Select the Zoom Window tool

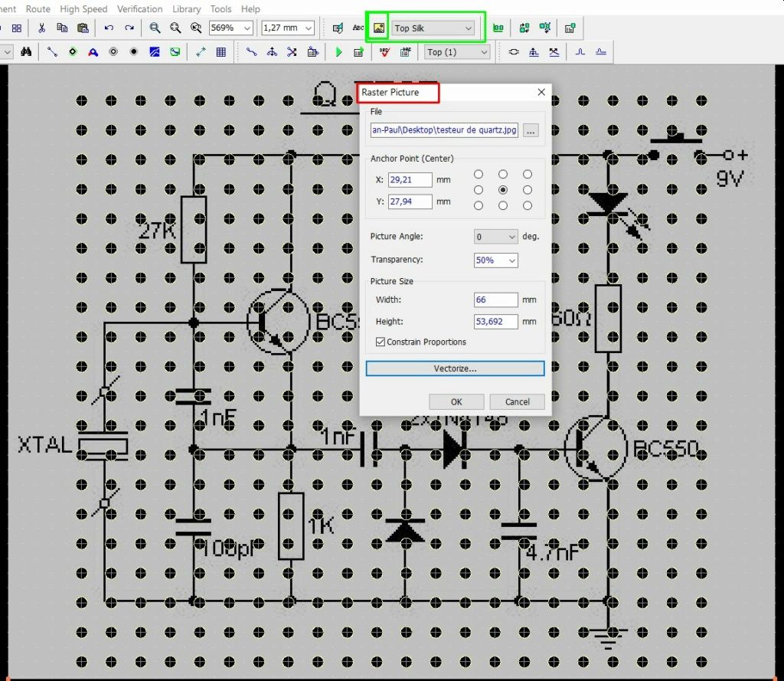pyautogui.click(x=196, y=28)
